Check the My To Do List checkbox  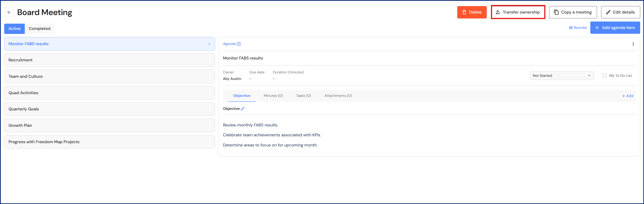[605, 75]
